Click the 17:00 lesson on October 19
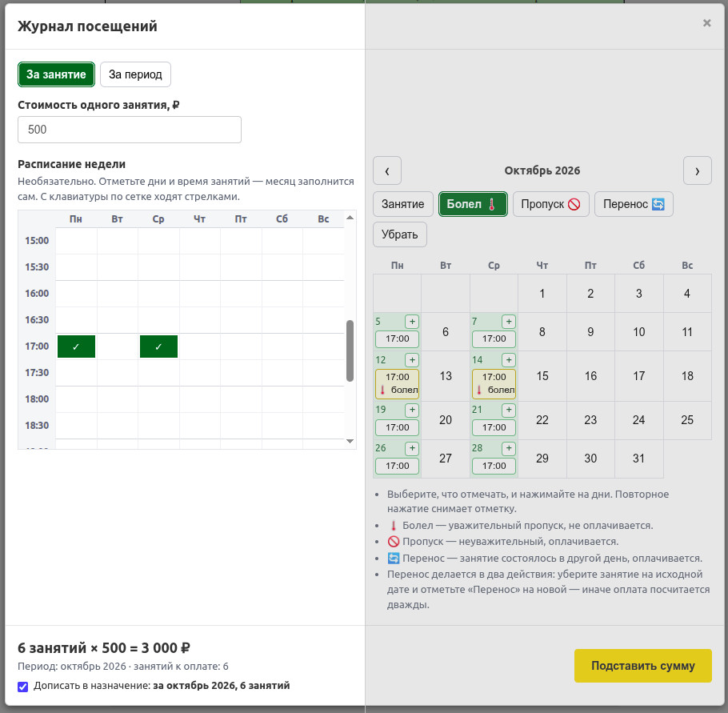The image size is (728, 713). 398,427
